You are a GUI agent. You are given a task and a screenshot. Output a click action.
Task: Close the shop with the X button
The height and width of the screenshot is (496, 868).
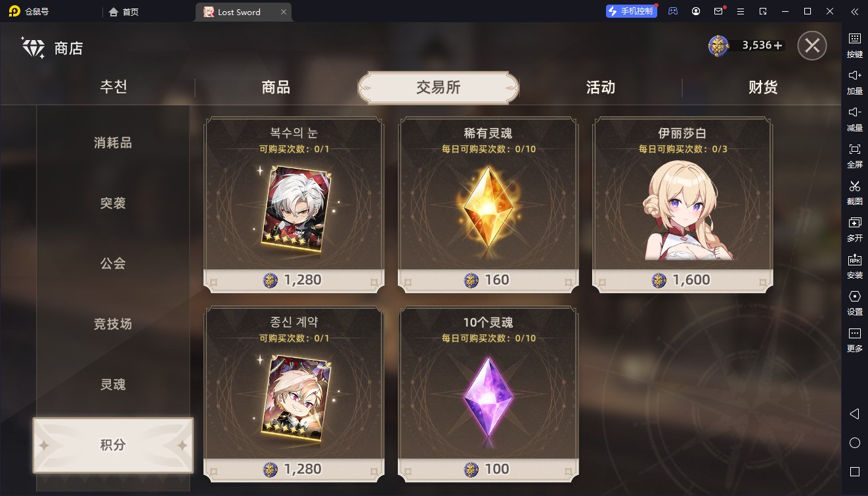click(812, 46)
